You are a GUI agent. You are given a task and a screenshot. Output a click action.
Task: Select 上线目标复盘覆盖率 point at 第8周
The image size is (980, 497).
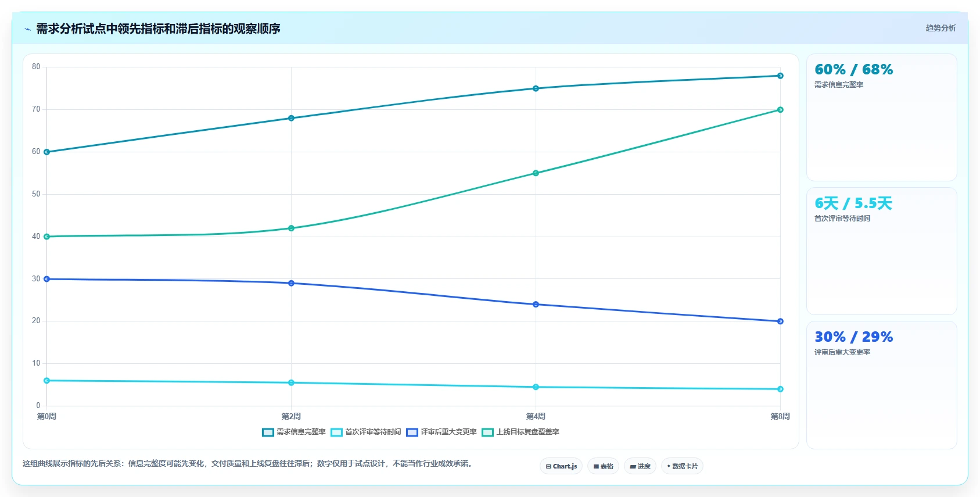pyautogui.click(x=780, y=109)
